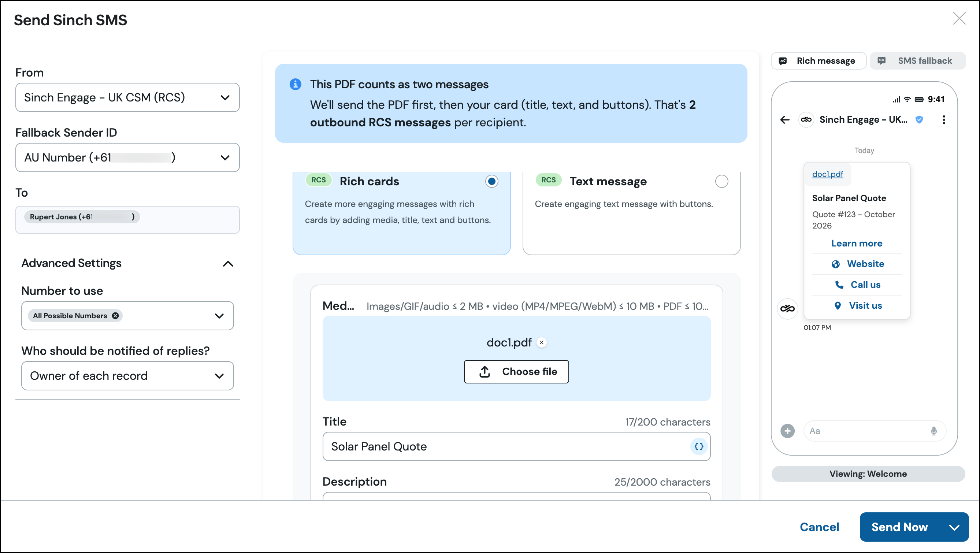Click Learn more in the preview card

pyautogui.click(x=857, y=244)
